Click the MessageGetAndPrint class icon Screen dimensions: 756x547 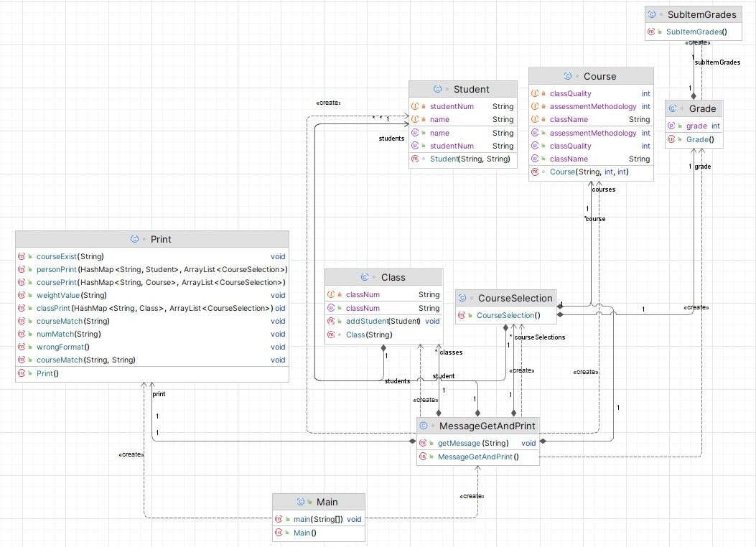424,426
